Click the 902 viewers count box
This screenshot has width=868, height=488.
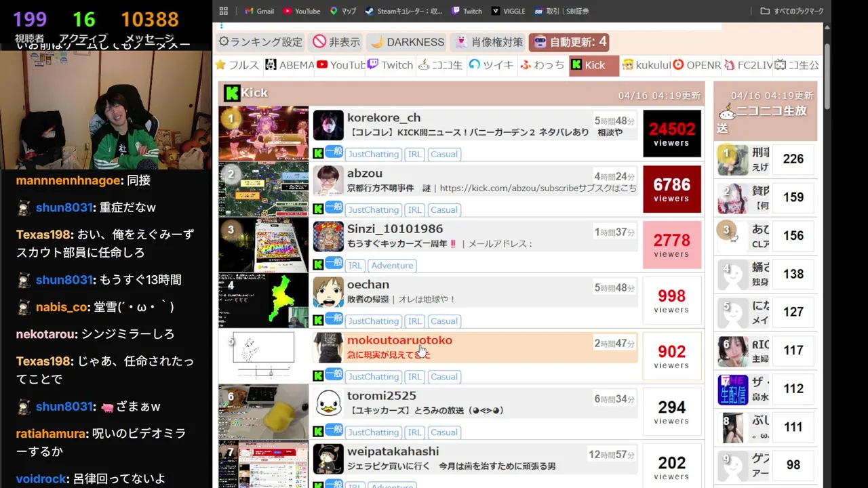[672, 356]
